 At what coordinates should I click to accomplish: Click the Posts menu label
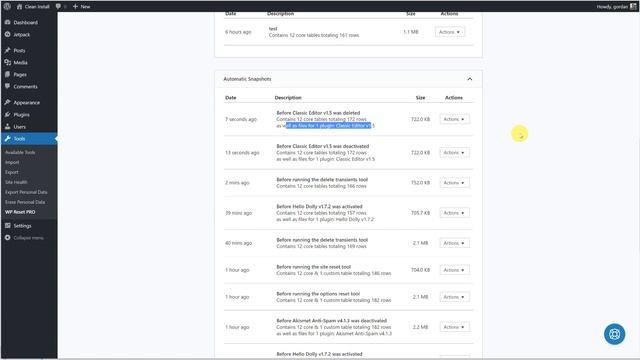point(19,50)
